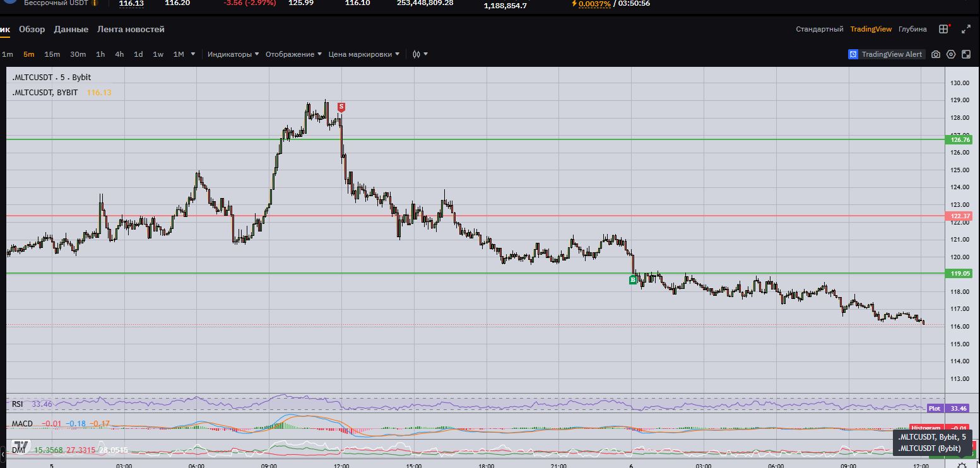Take a chart snapshot with camera icon
Viewport: 980px width, 468px height.
[x=936, y=54]
